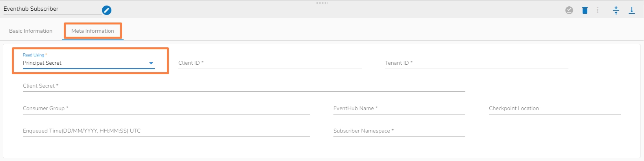Screen dimensions: 644x161
Task: Click the grey checkmark circle icon
Action: click(569, 10)
